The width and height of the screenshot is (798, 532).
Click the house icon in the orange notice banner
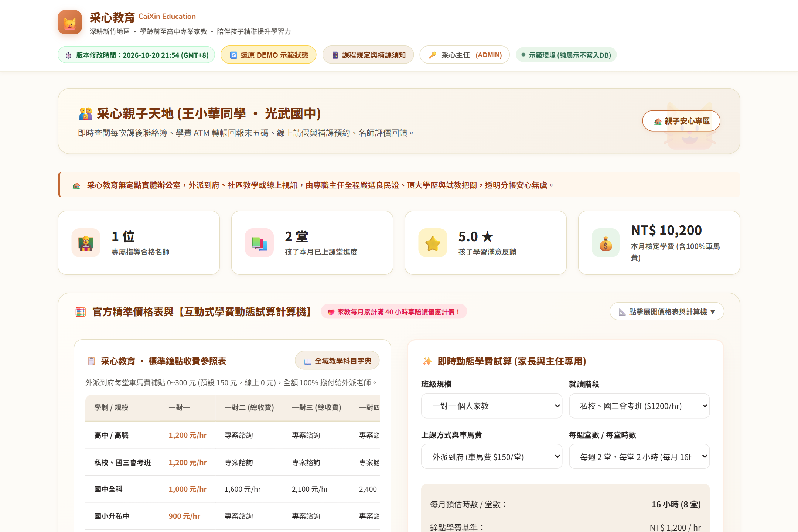click(76, 185)
